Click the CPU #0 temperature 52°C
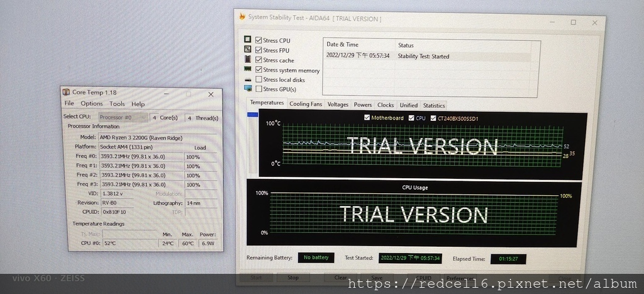The height and width of the screenshot is (294, 644). pyautogui.click(x=129, y=244)
